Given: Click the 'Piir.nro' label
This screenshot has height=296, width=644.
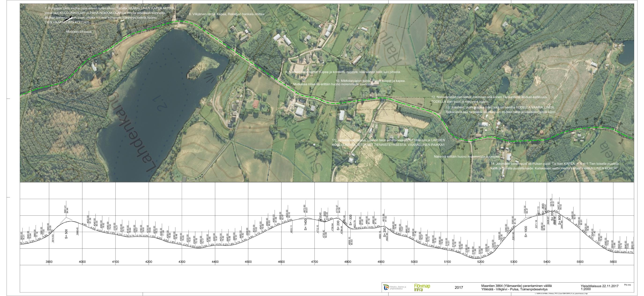Looking at the screenshot, I should coord(628,285).
